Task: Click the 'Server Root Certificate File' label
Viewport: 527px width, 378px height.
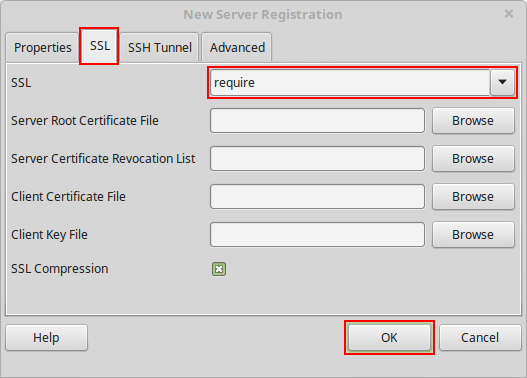Action: click(85, 120)
